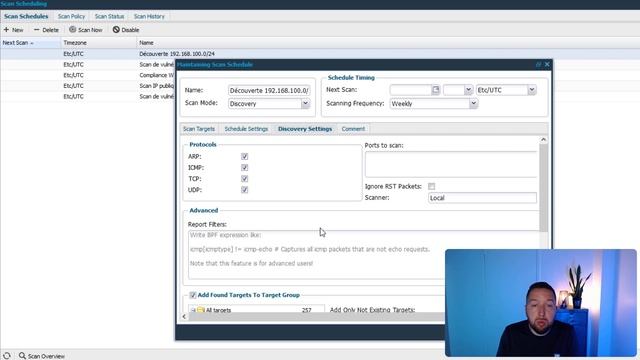Click the New schedule plus icon

pos(6,30)
